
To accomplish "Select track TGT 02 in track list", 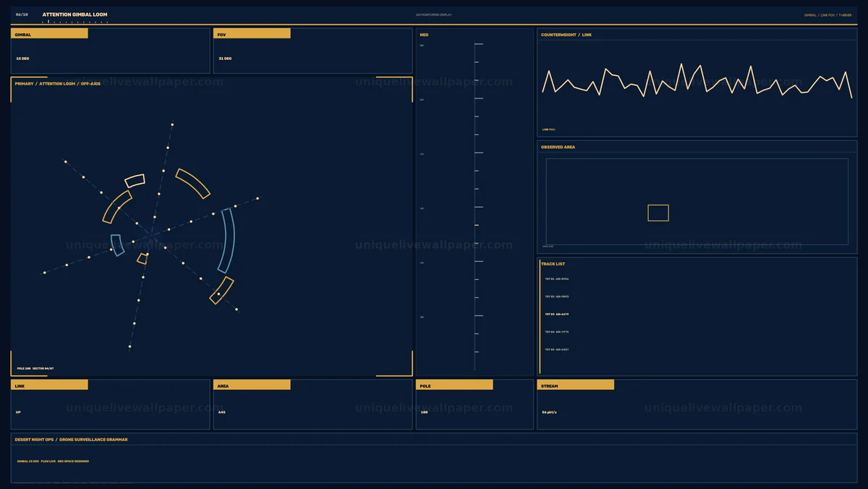I will [x=557, y=297].
